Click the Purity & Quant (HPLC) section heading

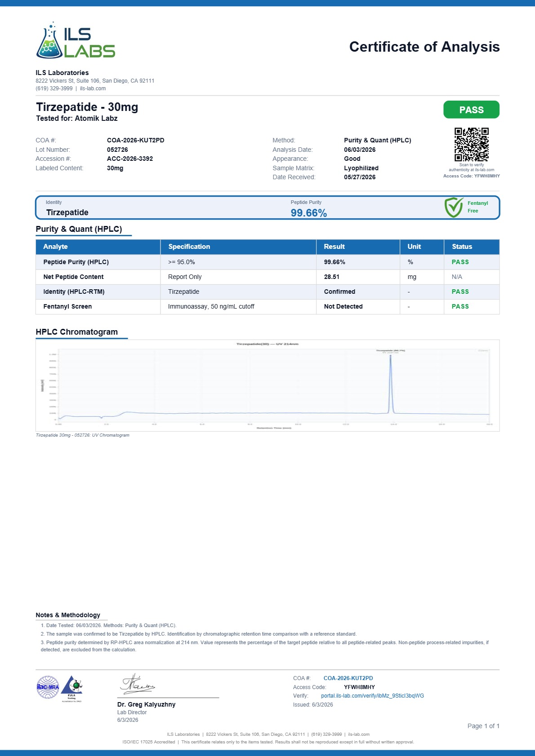[x=79, y=229]
